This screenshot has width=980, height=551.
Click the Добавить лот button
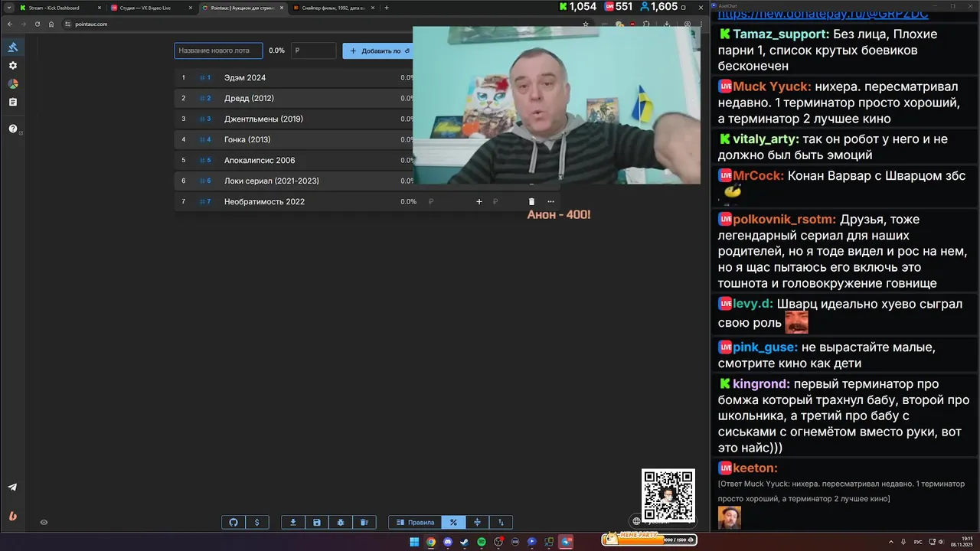pos(377,51)
